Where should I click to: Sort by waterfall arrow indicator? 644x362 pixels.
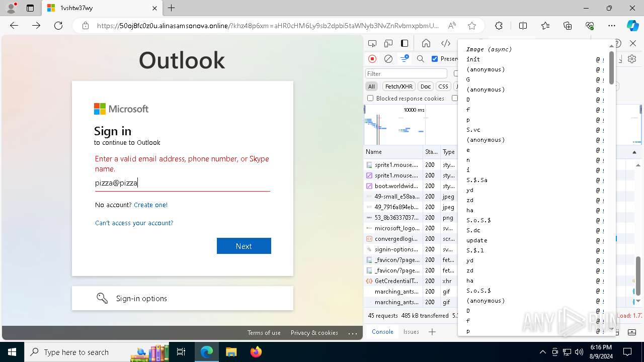tap(634, 152)
